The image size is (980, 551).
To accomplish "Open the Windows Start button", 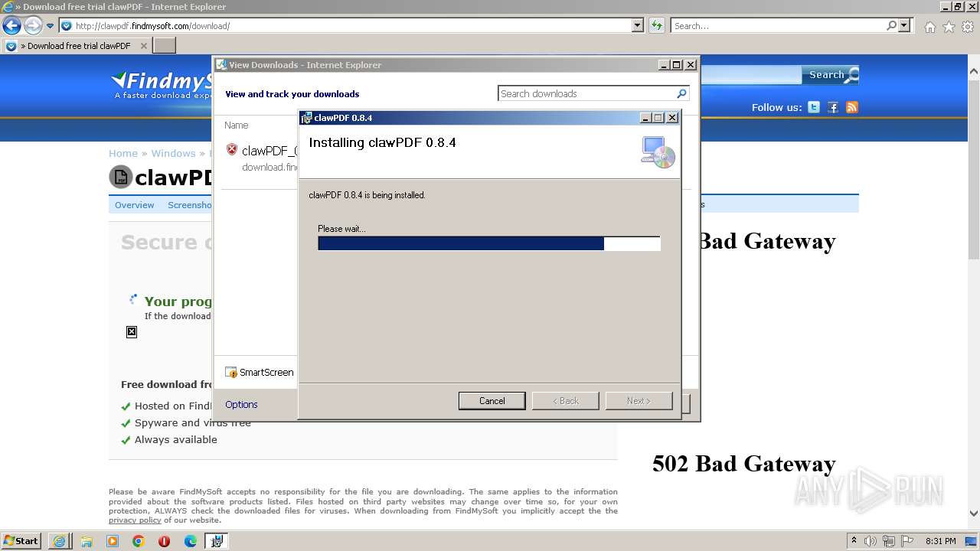I will pyautogui.click(x=21, y=540).
